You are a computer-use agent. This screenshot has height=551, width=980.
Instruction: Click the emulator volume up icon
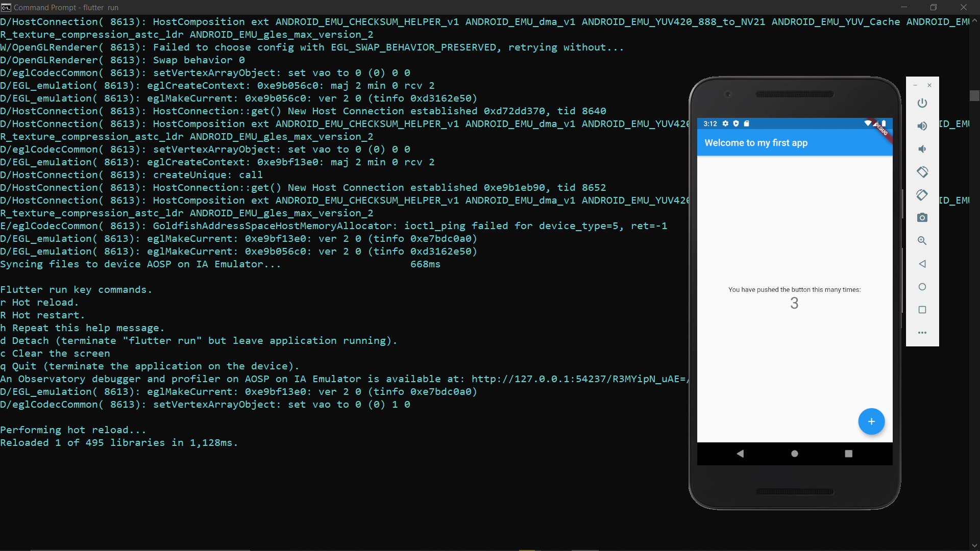pos(922,126)
